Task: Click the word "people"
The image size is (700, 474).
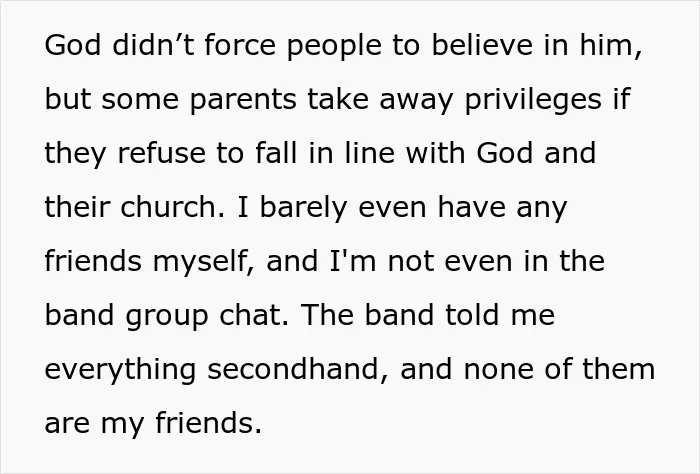Action: 334,46
